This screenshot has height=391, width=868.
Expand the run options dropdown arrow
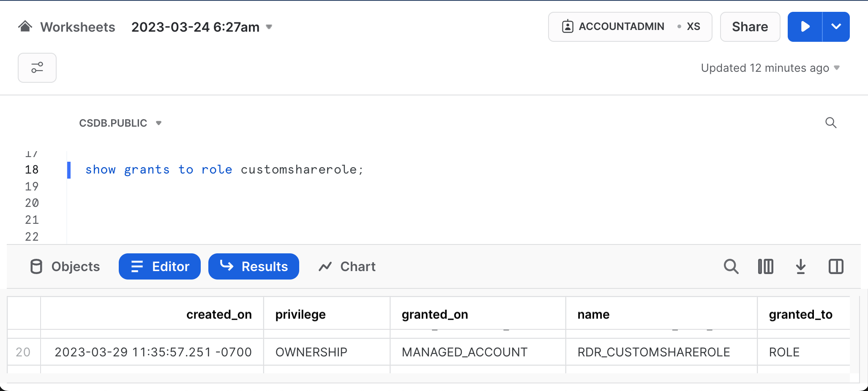pos(836,27)
